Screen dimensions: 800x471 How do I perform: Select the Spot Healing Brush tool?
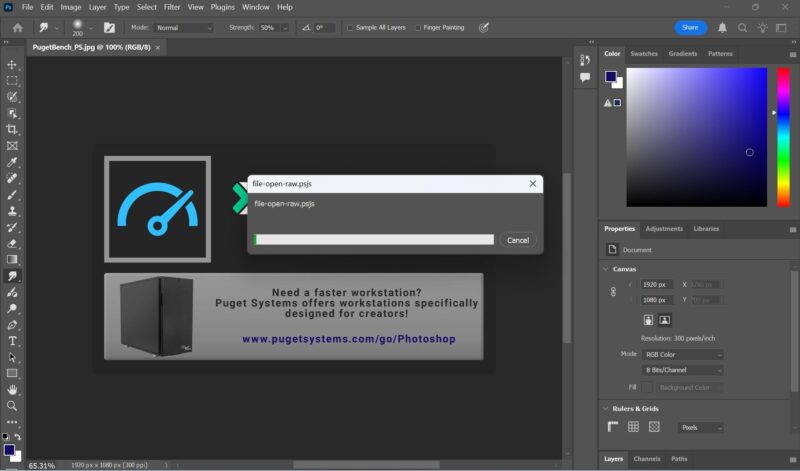point(12,178)
